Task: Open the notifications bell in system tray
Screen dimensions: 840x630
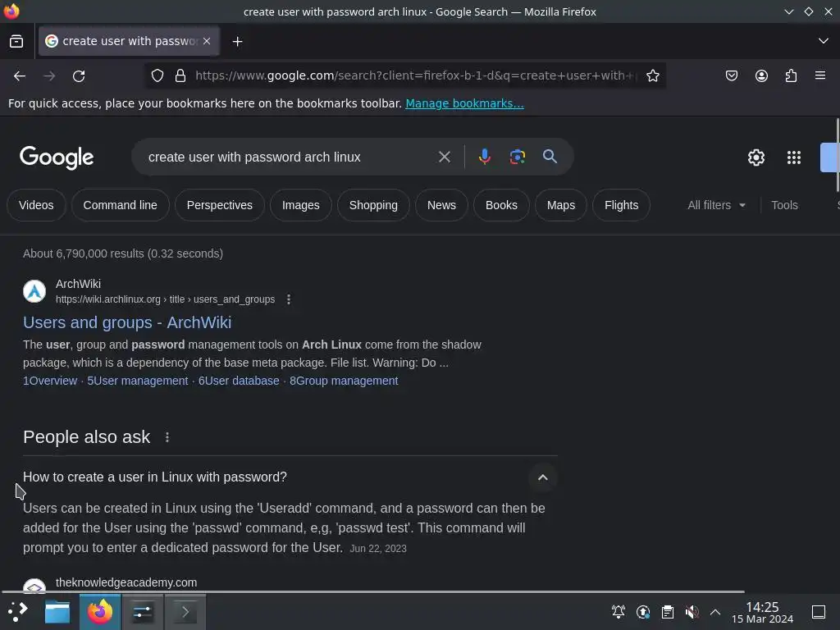Action: [619, 611]
